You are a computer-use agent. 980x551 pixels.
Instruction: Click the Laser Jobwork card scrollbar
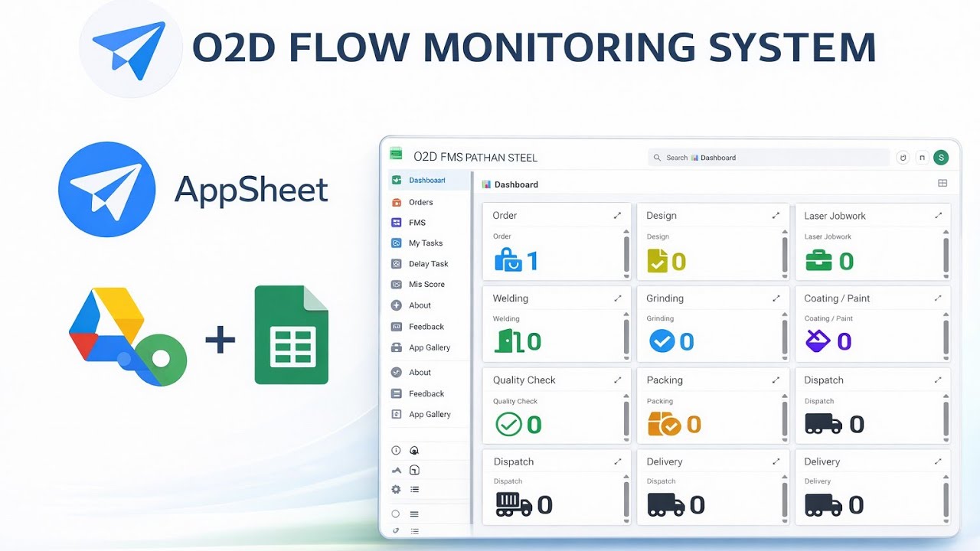pyautogui.click(x=946, y=253)
